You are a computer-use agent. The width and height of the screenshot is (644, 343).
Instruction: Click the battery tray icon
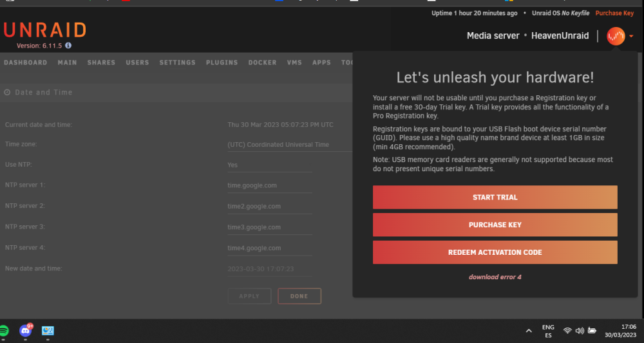[x=592, y=331]
